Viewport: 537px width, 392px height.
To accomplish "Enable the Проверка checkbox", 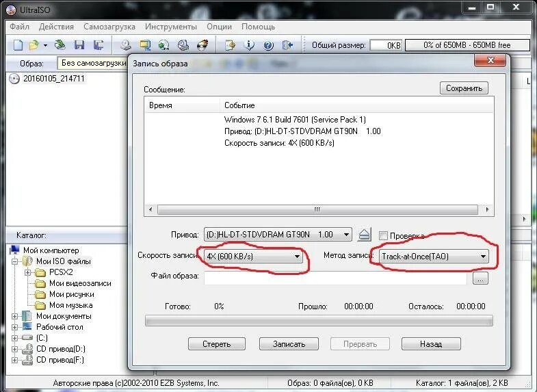I will pyautogui.click(x=383, y=235).
